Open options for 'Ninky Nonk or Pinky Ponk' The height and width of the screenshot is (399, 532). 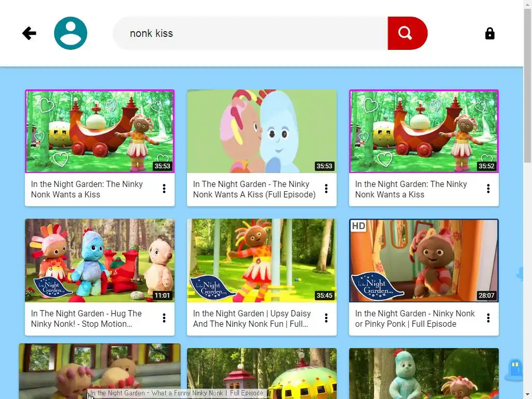(488, 318)
